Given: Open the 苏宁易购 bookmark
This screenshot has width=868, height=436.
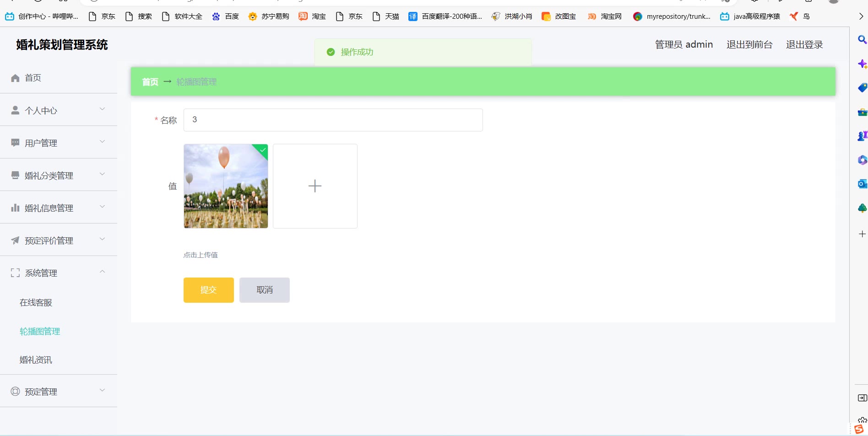Looking at the screenshot, I should point(269,16).
